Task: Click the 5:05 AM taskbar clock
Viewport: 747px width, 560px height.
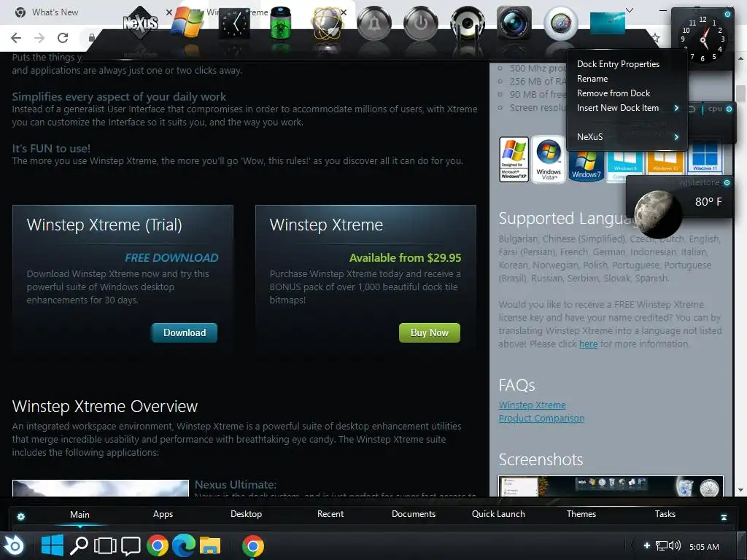Action: [704, 547]
